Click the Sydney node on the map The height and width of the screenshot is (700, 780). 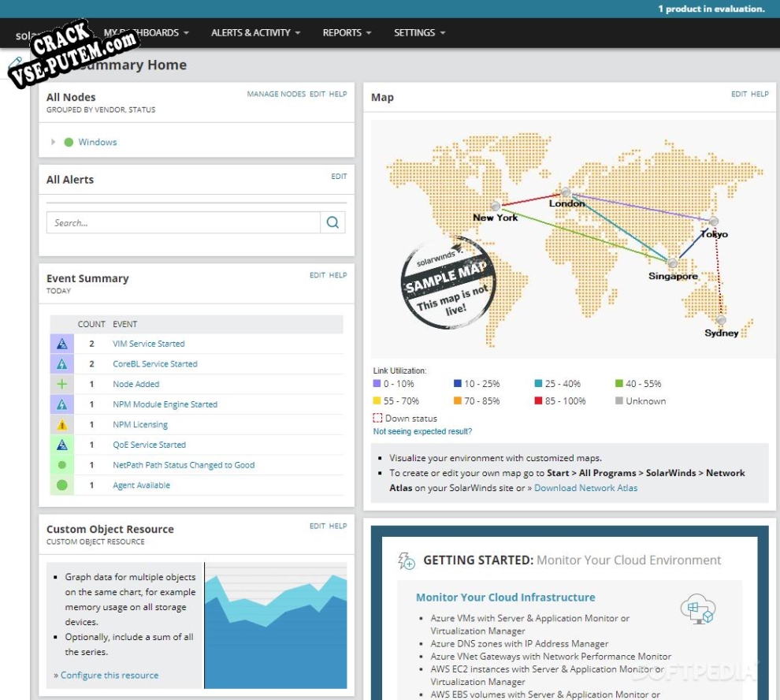coord(721,319)
